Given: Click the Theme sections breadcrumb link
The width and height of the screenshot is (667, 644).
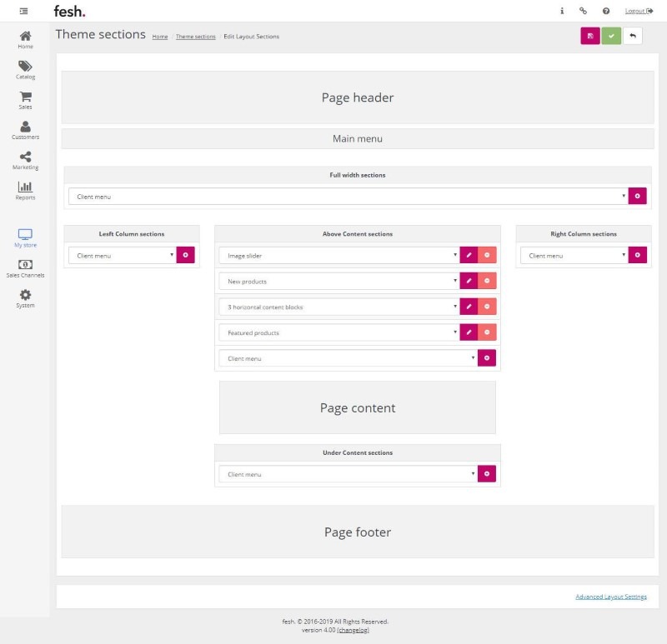Looking at the screenshot, I should pyautogui.click(x=195, y=37).
